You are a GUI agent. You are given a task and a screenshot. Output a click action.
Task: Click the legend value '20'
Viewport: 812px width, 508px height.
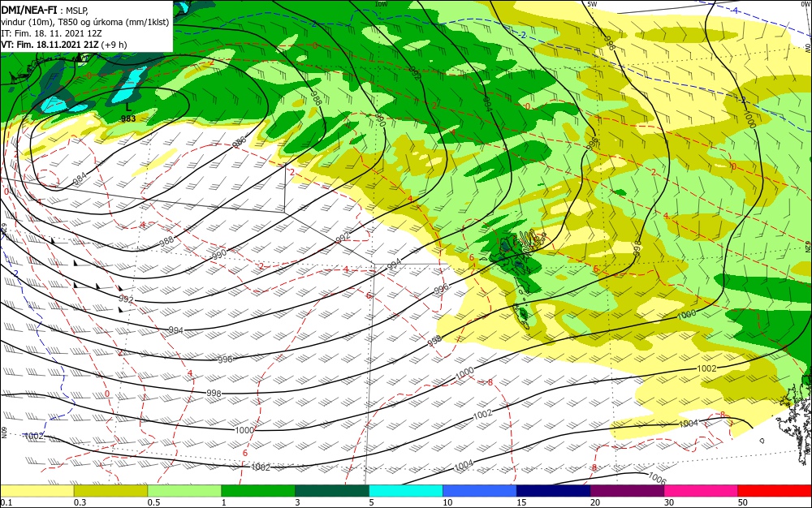595,502
